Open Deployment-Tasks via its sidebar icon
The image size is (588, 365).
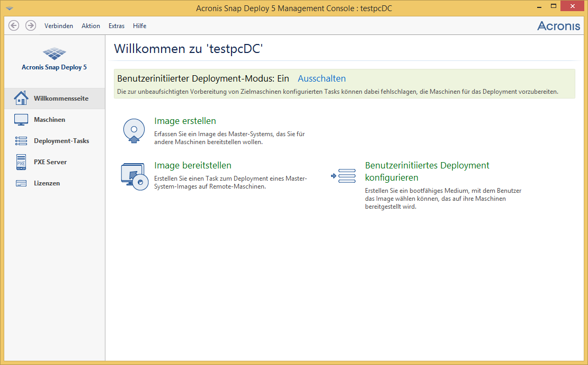21,140
